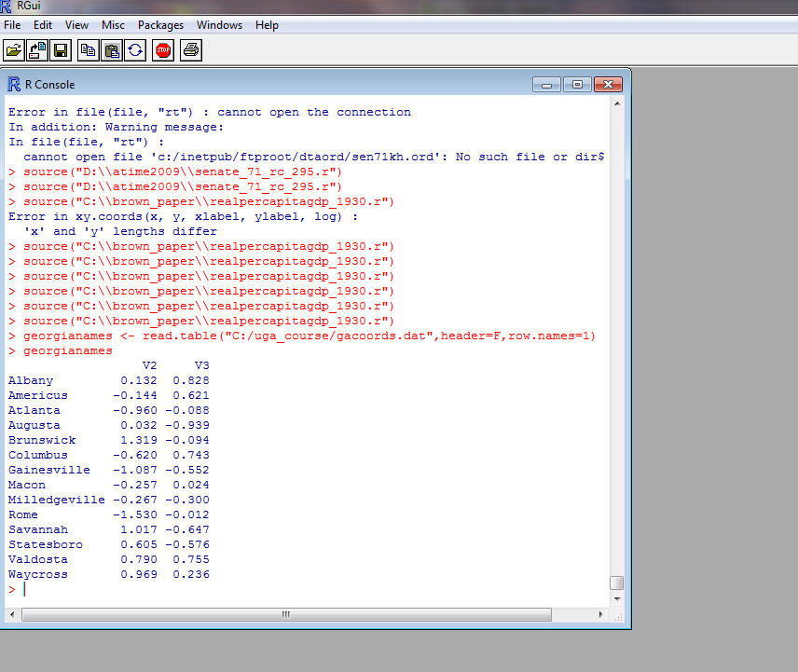Click the Open script toolbar icon
798x672 pixels.
[14, 49]
